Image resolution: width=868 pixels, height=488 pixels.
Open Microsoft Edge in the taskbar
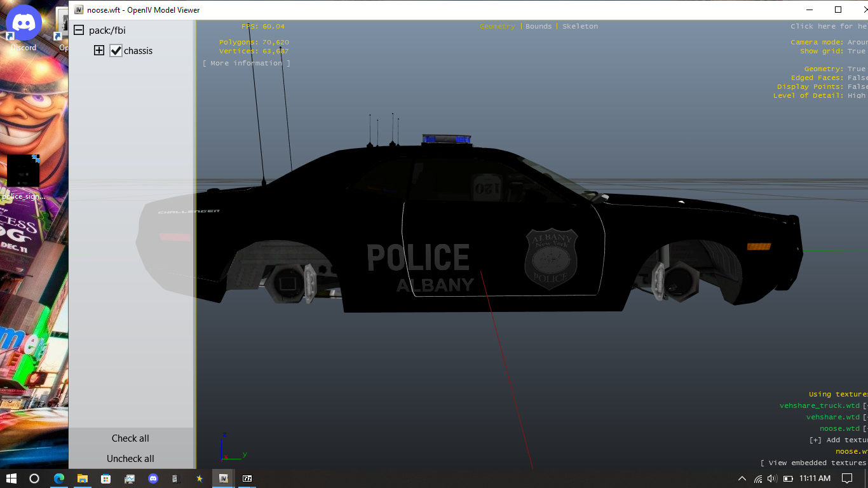tap(58, 478)
